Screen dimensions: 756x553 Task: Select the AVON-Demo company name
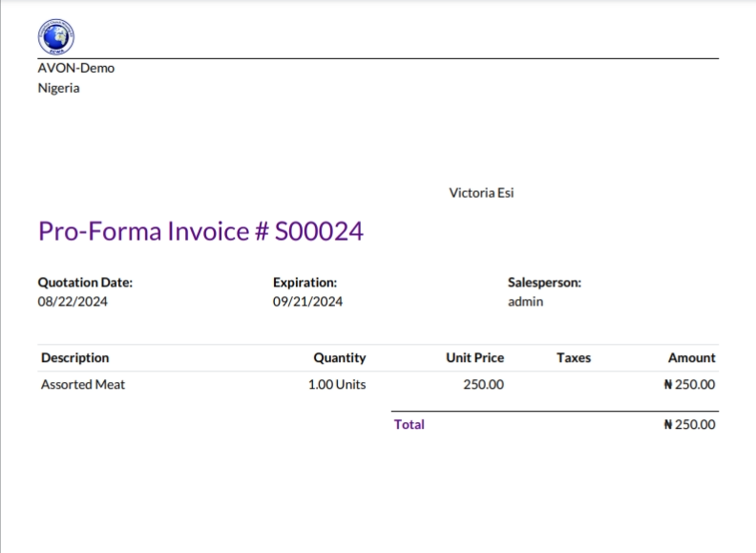coord(76,68)
